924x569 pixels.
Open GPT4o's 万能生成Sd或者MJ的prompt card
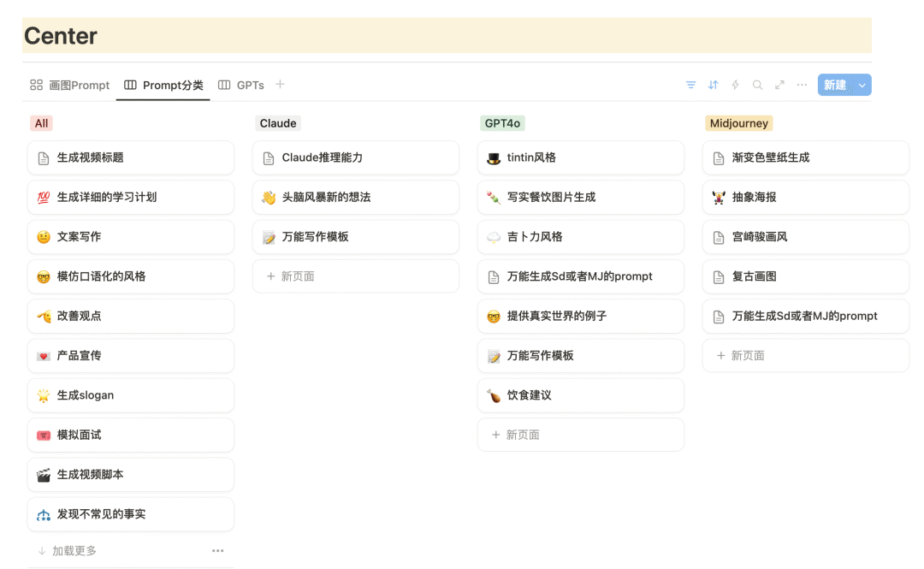pyautogui.click(x=581, y=276)
